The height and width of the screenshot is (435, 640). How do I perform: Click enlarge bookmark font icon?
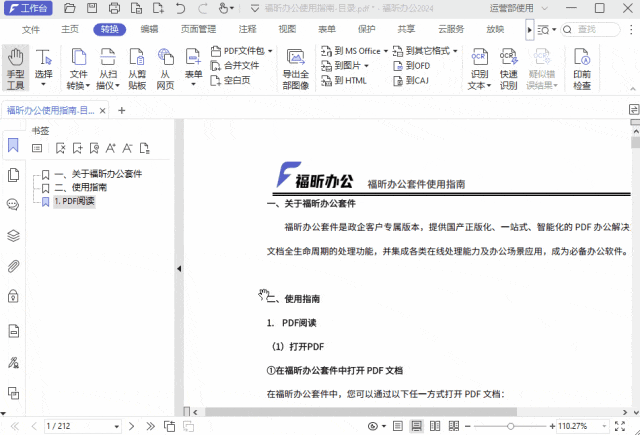pyautogui.click(x=111, y=148)
